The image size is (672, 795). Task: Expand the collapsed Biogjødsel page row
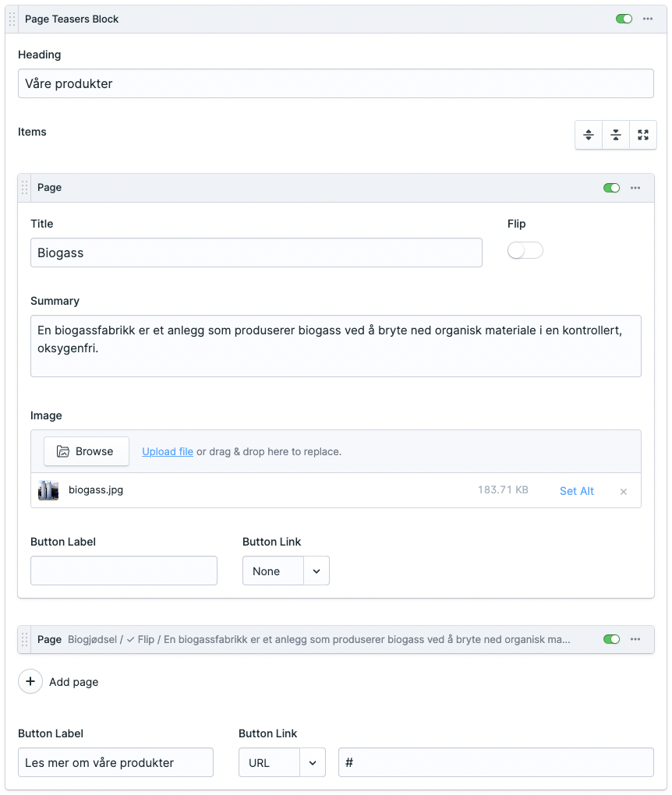coord(312,639)
